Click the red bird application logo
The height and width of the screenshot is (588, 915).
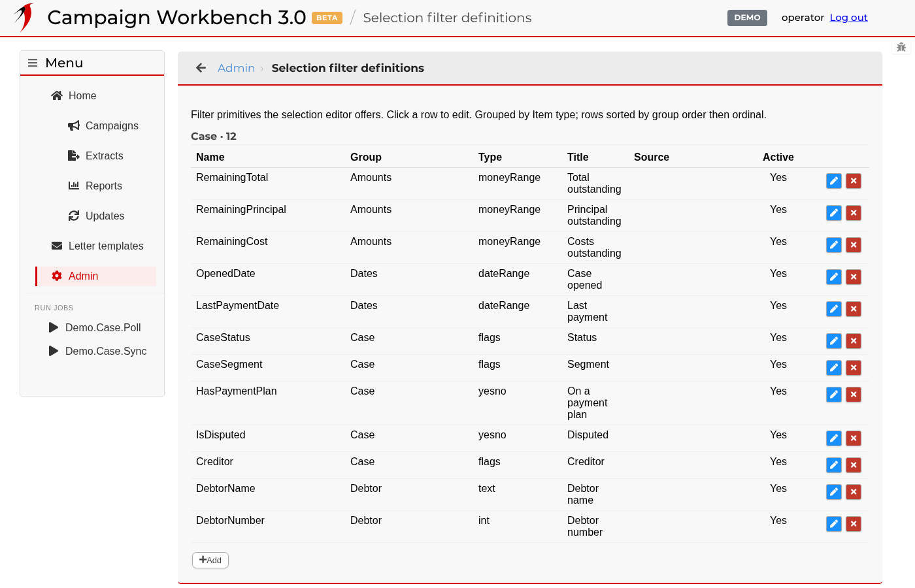point(24,18)
